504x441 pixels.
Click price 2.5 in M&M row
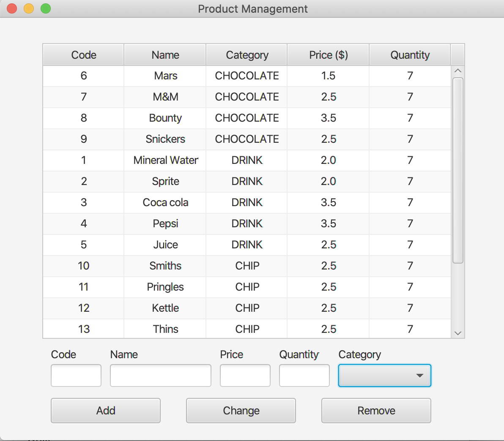[329, 97]
